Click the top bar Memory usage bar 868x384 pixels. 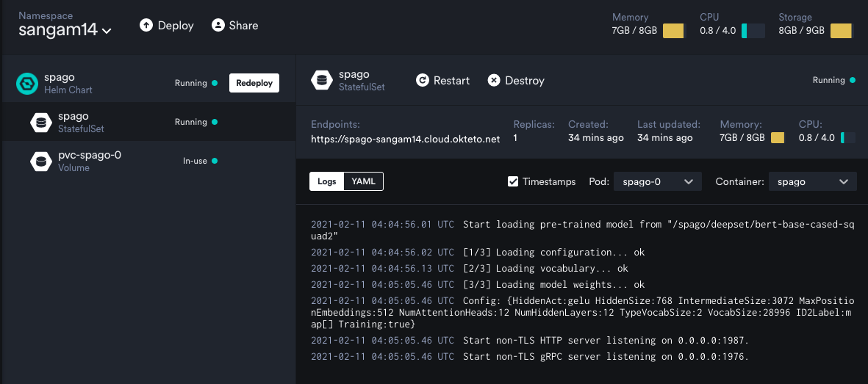click(x=673, y=31)
